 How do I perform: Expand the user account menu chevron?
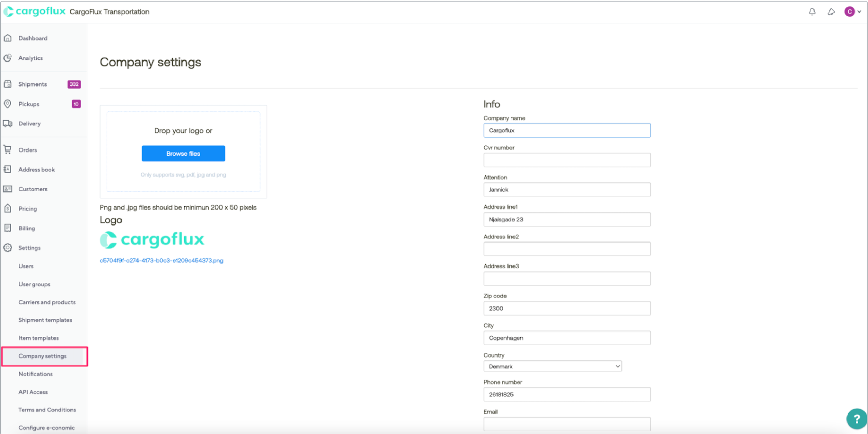click(859, 12)
